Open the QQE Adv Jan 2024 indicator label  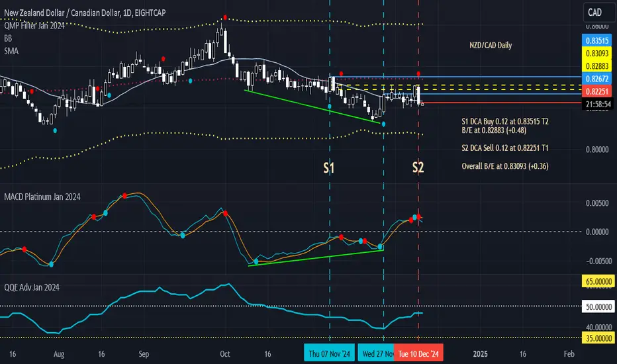(x=32, y=287)
